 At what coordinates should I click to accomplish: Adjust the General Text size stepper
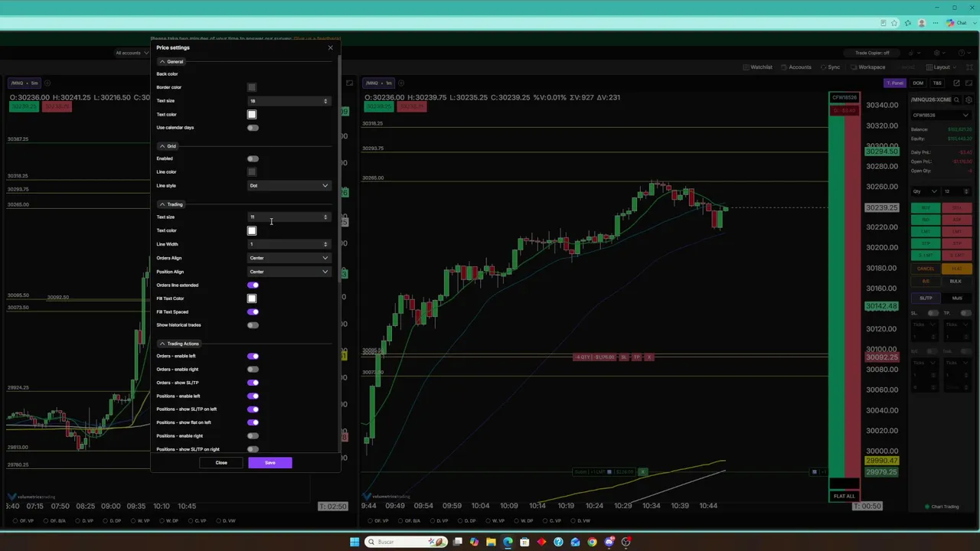pos(325,101)
